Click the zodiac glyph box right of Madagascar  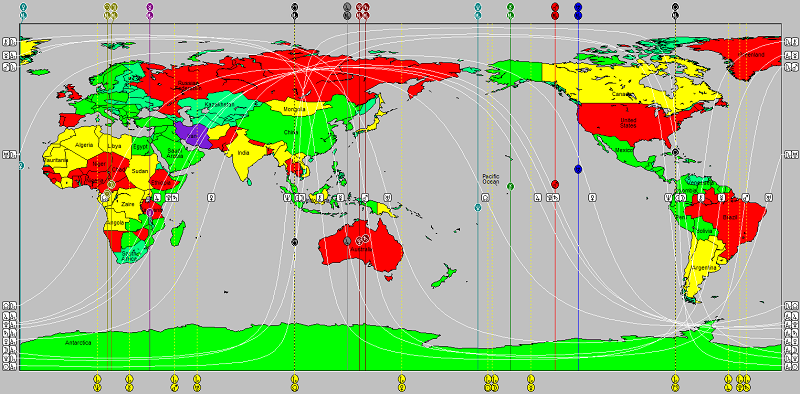pos(211,197)
